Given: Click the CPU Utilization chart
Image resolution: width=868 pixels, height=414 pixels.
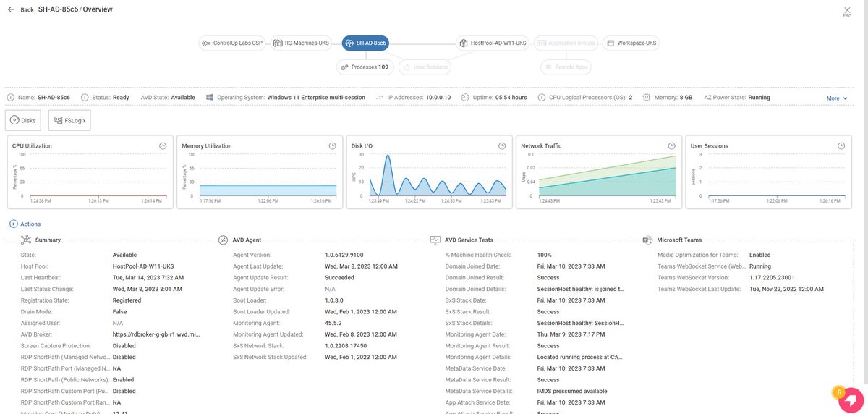Looking at the screenshot, I should [90, 172].
